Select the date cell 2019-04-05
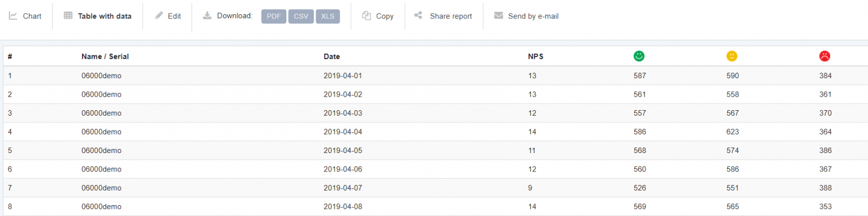 pos(343,151)
